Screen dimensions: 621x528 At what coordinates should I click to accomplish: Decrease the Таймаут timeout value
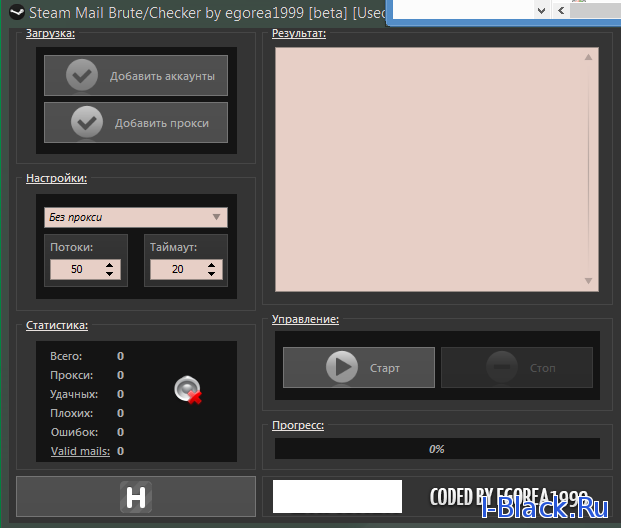click(x=211, y=274)
